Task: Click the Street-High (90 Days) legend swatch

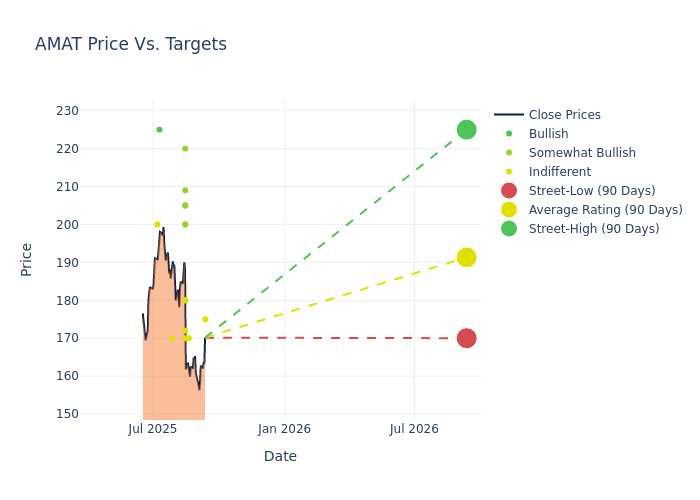Action: (509, 229)
